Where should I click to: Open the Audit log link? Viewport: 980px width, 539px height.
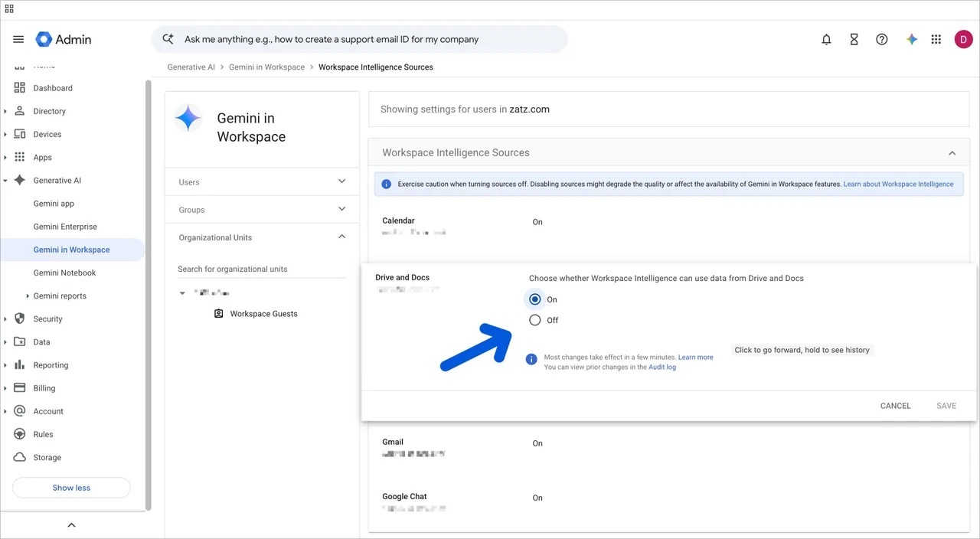(x=662, y=367)
